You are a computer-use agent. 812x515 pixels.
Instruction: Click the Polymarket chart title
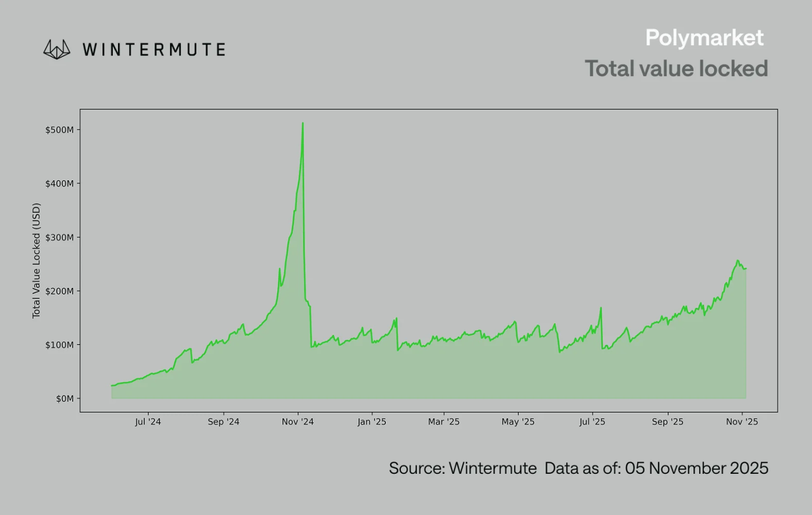tap(704, 38)
